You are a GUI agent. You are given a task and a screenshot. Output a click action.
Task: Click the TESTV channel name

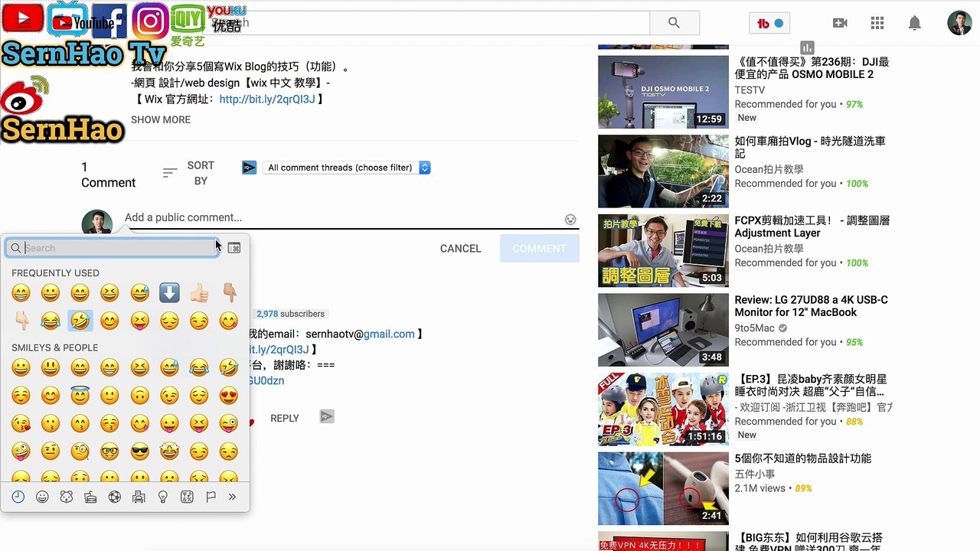750,90
